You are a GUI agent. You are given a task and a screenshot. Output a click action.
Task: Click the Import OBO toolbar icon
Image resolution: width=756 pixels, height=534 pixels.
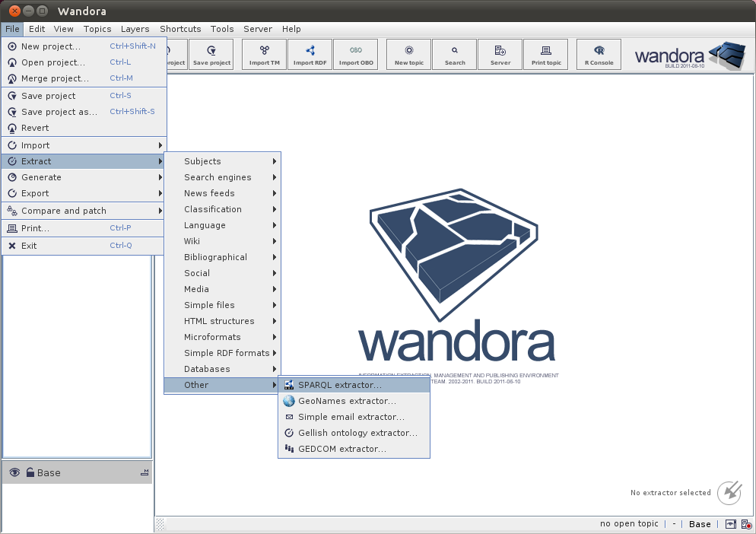point(356,54)
